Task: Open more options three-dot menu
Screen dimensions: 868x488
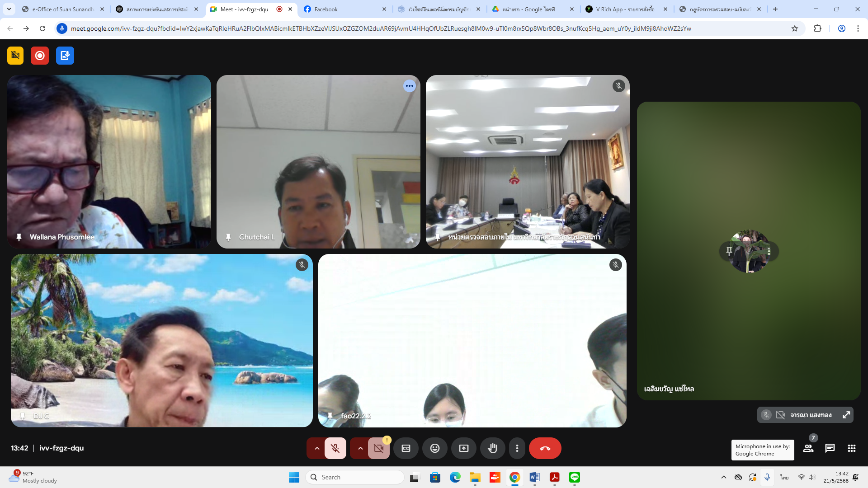Action: [517, 448]
